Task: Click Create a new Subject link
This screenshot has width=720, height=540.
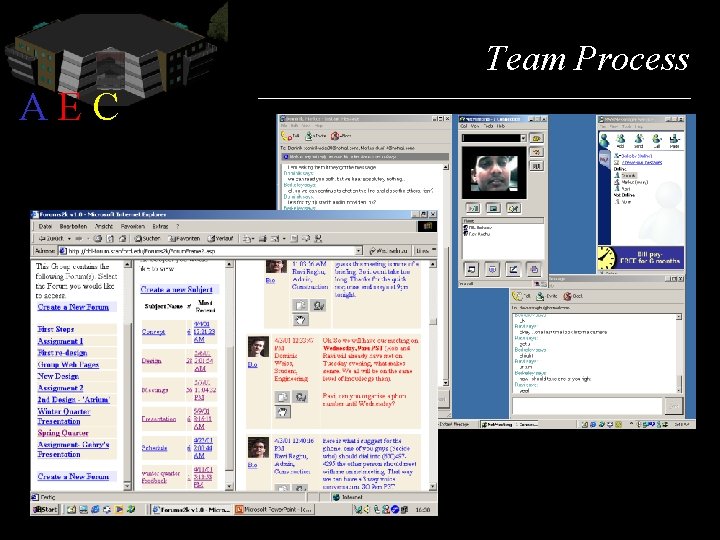Action: [x=176, y=290]
